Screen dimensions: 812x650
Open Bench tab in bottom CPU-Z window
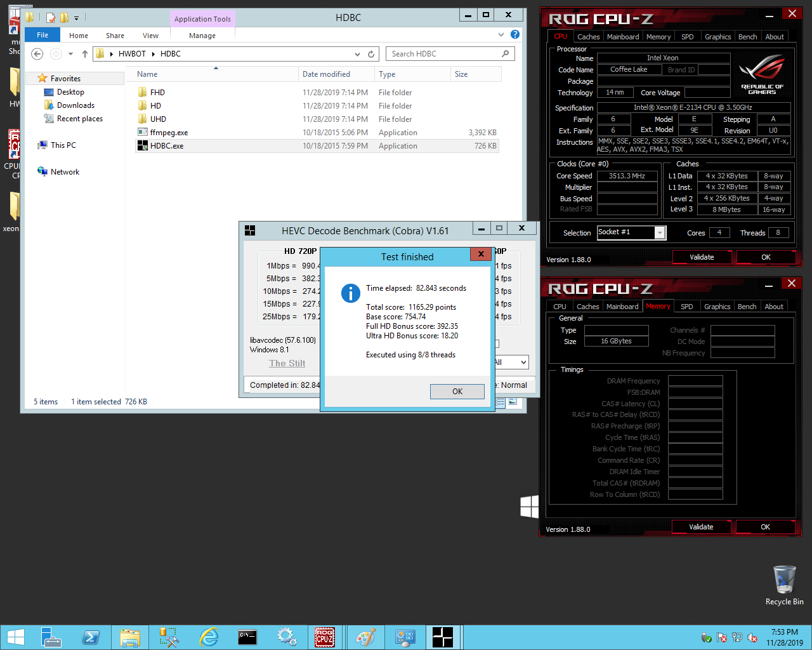747,307
